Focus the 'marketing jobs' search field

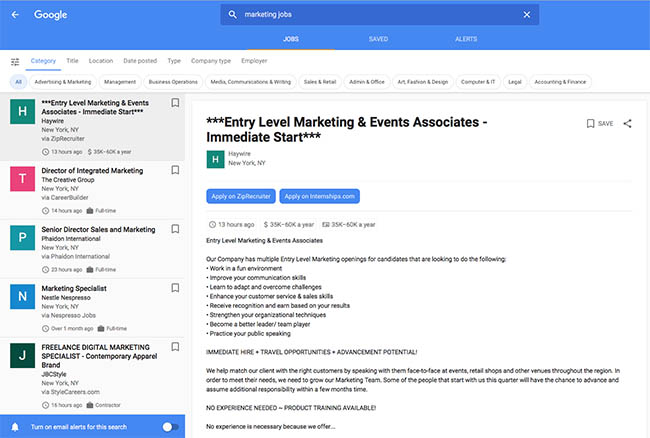pos(379,15)
